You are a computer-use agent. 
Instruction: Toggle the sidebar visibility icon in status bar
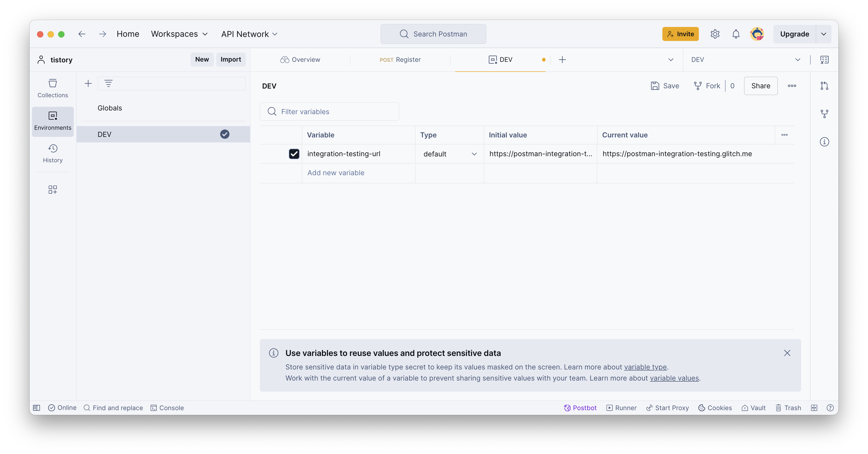pos(37,408)
